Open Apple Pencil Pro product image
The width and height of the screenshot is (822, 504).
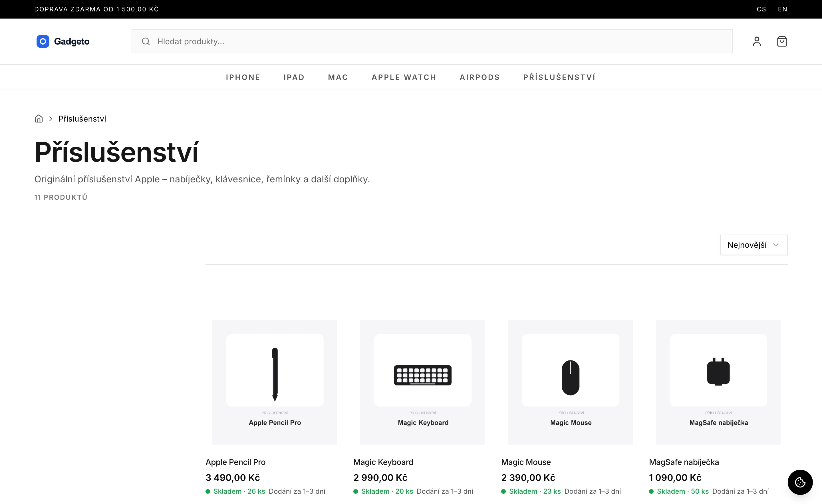[x=275, y=383]
